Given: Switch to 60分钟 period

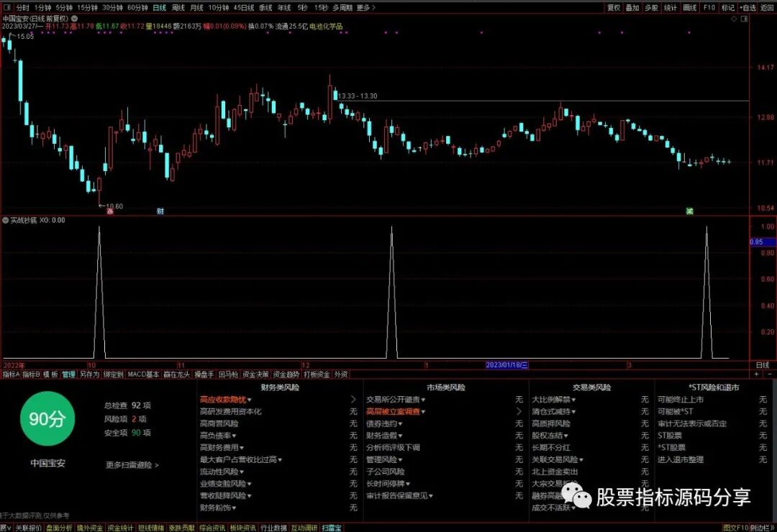Looking at the screenshot, I should tap(137, 7).
